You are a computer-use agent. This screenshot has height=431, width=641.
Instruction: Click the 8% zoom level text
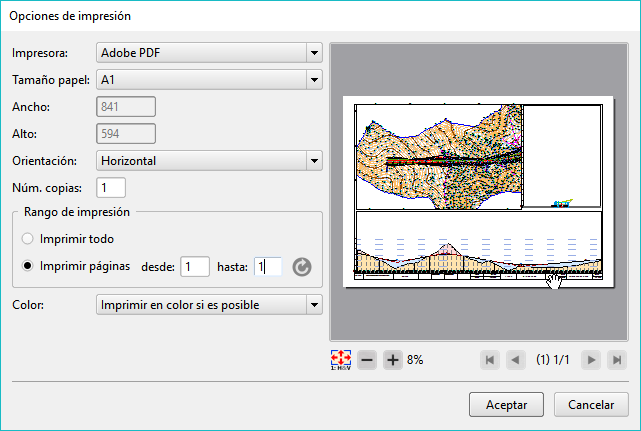[x=415, y=360]
